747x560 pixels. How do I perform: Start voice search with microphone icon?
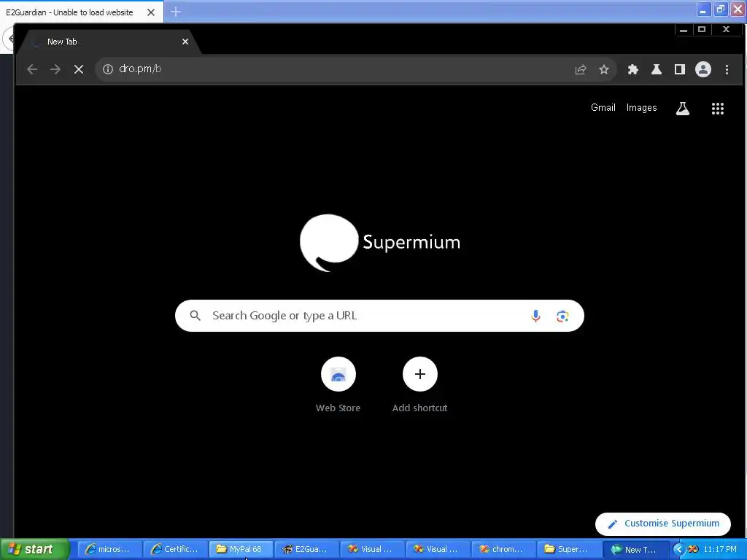tap(535, 316)
